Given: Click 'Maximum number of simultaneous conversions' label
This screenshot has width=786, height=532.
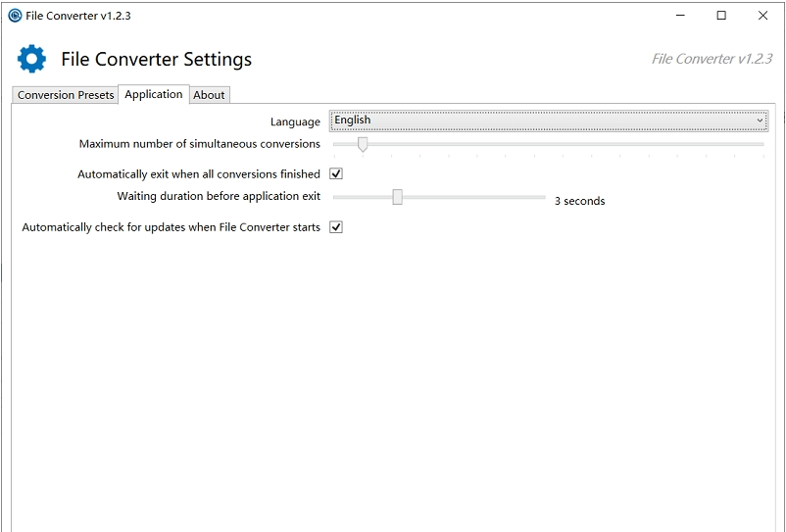Looking at the screenshot, I should 200,144.
